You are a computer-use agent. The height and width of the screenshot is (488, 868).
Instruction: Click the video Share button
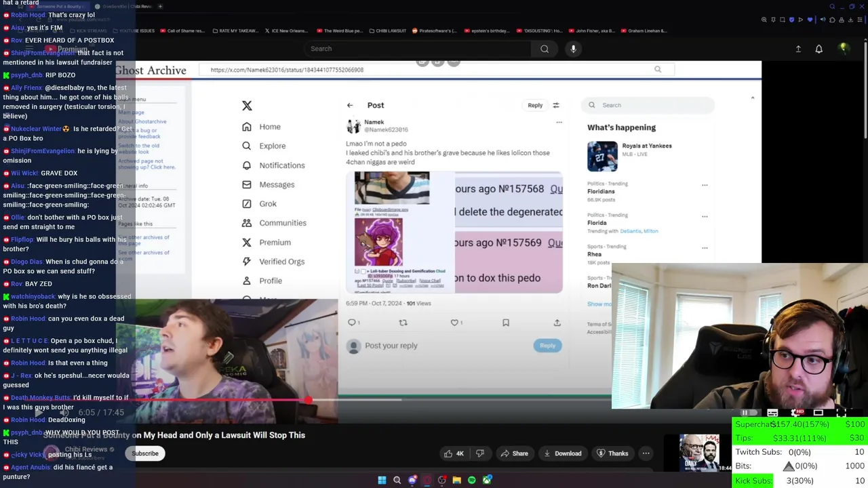(x=513, y=453)
